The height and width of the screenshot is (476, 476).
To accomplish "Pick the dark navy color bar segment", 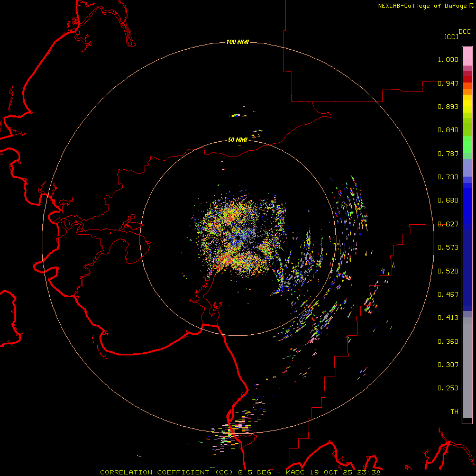I will tap(467, 270).
